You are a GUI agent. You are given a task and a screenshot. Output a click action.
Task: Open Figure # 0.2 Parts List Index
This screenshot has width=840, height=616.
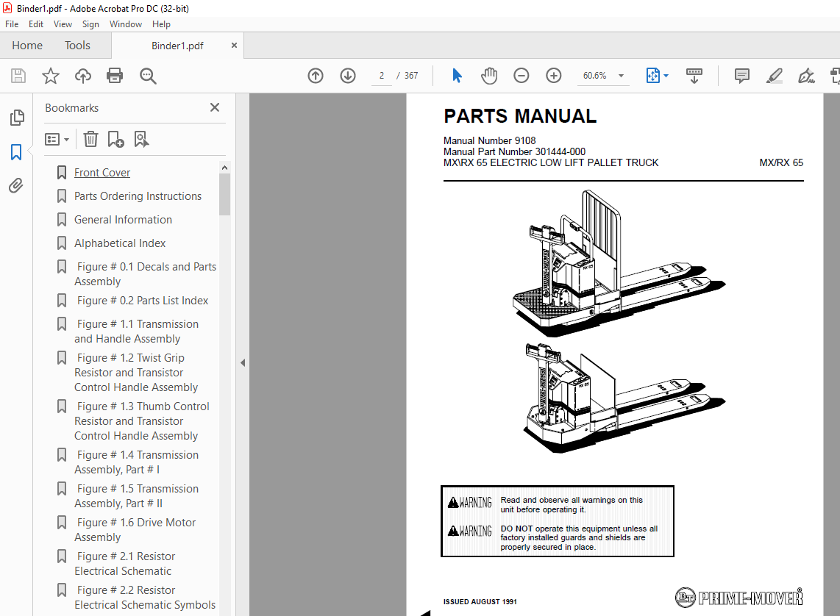[143, 301]
